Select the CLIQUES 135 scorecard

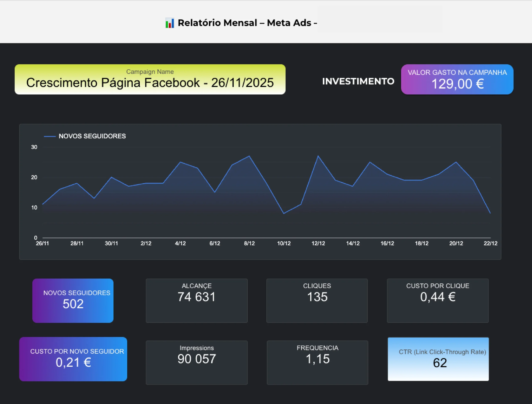317,301
